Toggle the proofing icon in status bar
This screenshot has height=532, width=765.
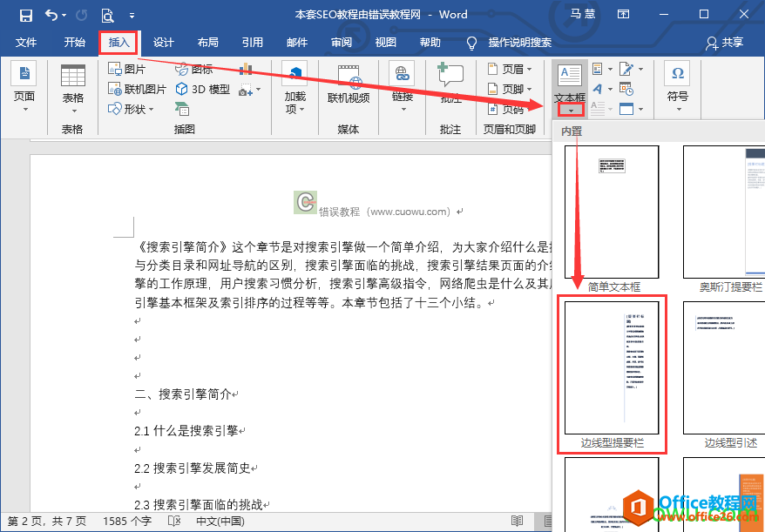tap(173, 522)
